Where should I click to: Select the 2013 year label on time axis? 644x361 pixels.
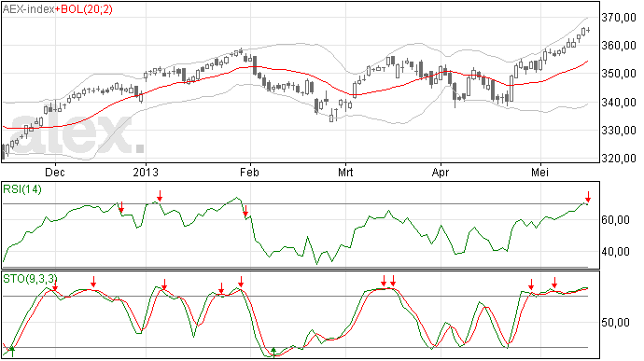coord(146,172)
